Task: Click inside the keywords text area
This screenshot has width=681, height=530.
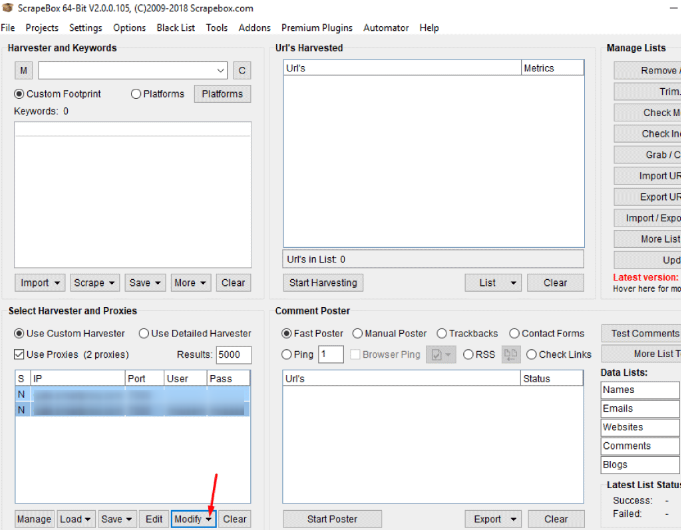Action: pyautogui.click(x=133, y=194)
